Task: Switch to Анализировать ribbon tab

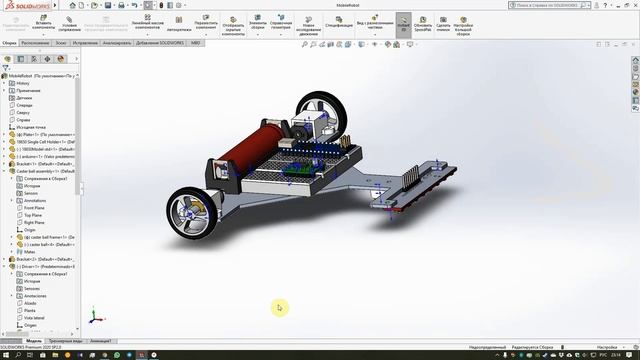Action: point(117,43)
